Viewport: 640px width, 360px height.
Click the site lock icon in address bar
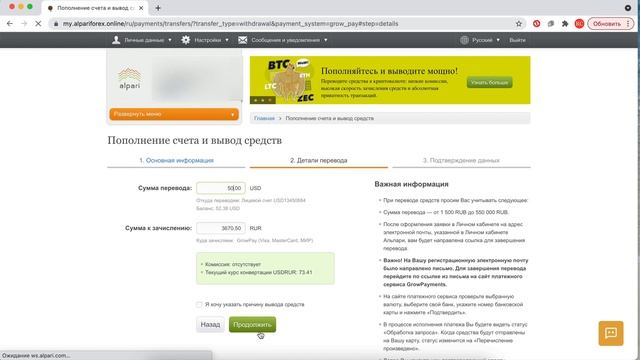click(56, 24)
